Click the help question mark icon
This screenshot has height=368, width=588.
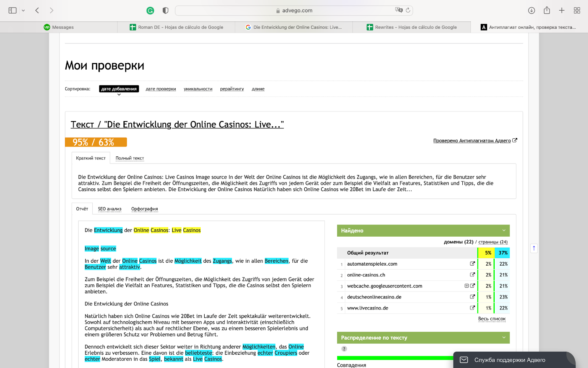click(x=344, y=349)
